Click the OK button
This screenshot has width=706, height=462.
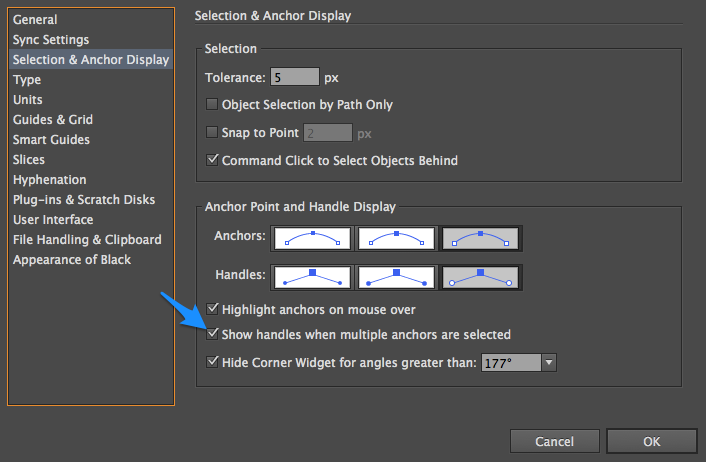pos(652,441)
